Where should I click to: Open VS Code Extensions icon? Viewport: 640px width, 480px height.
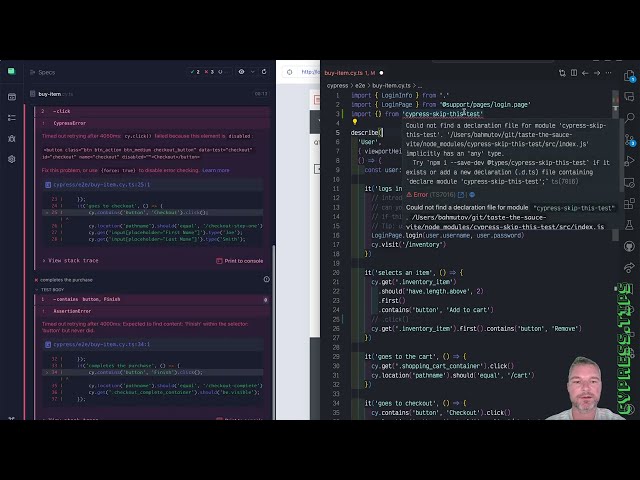tap(629, 203)
